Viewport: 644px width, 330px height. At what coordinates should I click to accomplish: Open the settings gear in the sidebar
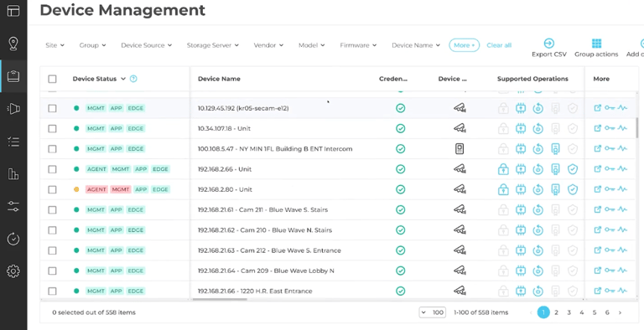point(13,271)
